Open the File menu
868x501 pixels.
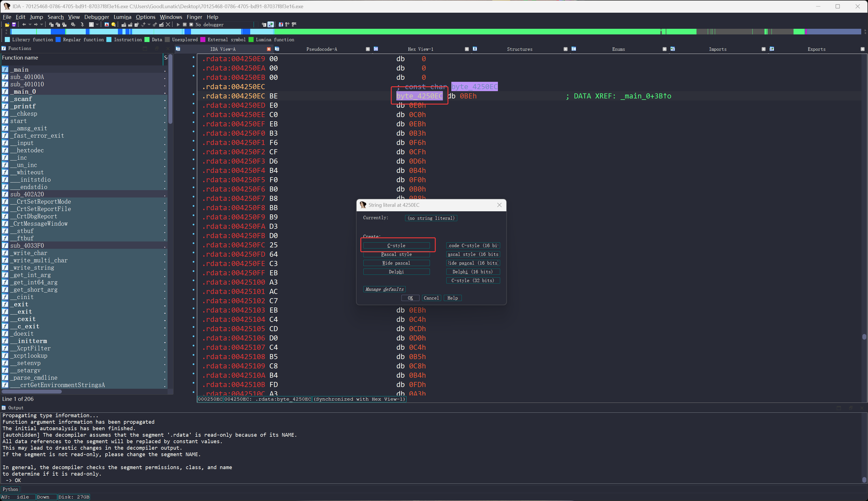coord(7,17)
